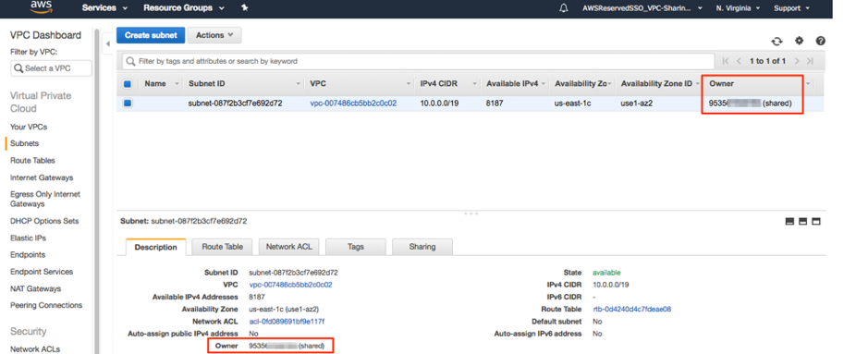The image size is (868, 354).
Task: Click the notifications bell icon
Action: [564, 8]
